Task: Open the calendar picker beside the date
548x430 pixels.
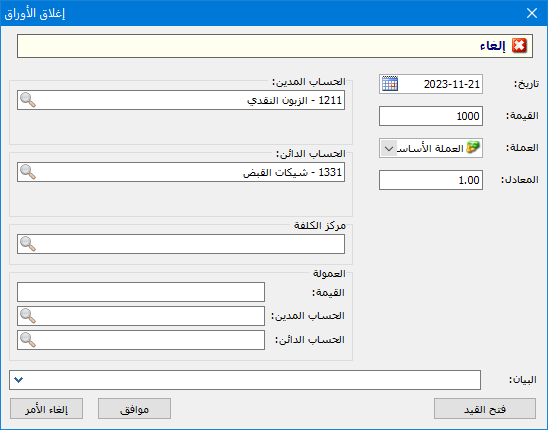Action: pyautogui.click(x=390, y=84)
